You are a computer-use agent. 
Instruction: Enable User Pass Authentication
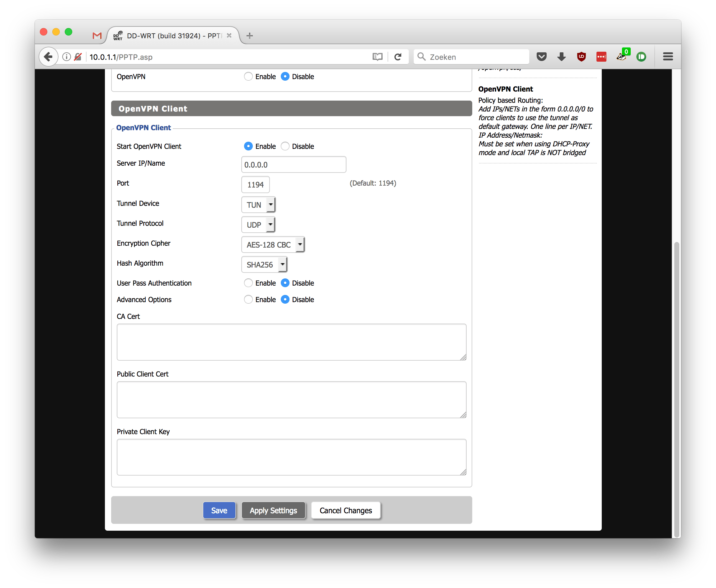point(248,283)
